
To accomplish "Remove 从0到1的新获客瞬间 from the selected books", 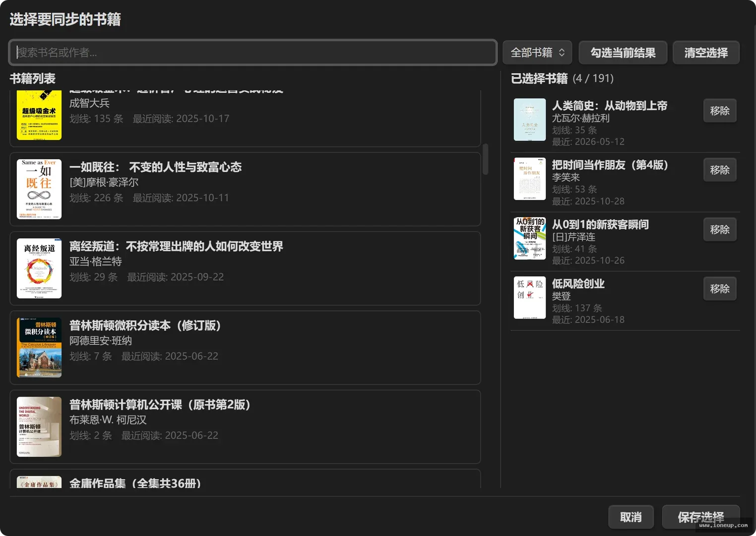I will (720, 229).
